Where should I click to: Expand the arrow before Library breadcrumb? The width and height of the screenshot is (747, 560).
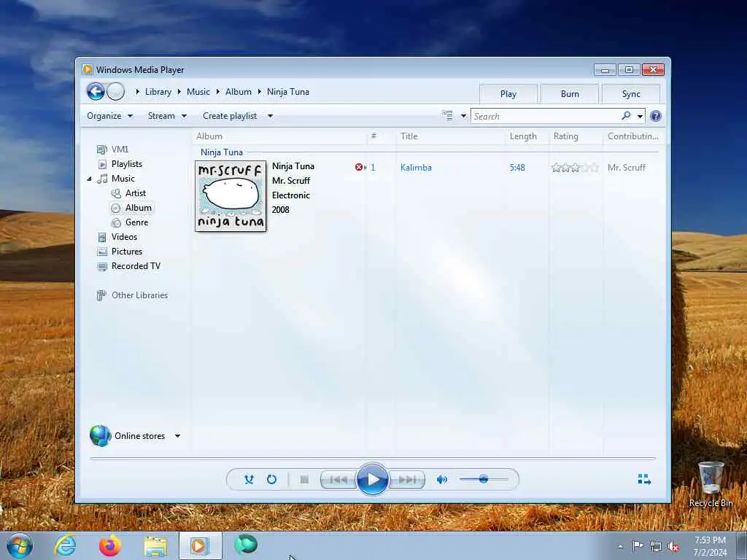click(x=138, y=92)
